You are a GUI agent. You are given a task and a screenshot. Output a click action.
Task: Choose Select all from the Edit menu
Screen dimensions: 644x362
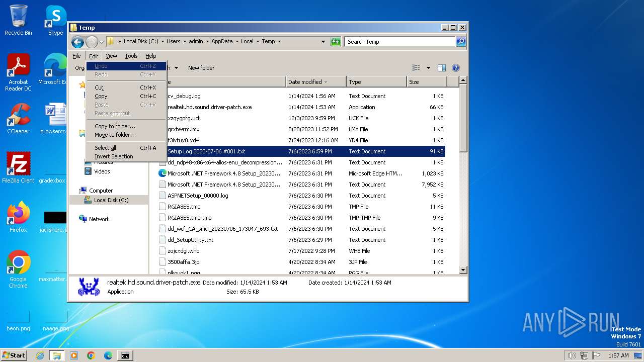pos(126,148)
